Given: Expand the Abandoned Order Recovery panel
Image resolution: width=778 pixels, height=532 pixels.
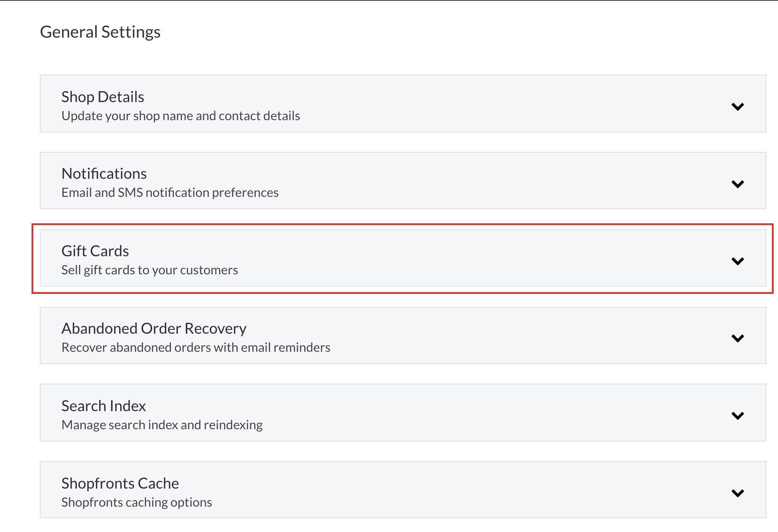Looking at the screenshot, I should [x=403, y=335].
